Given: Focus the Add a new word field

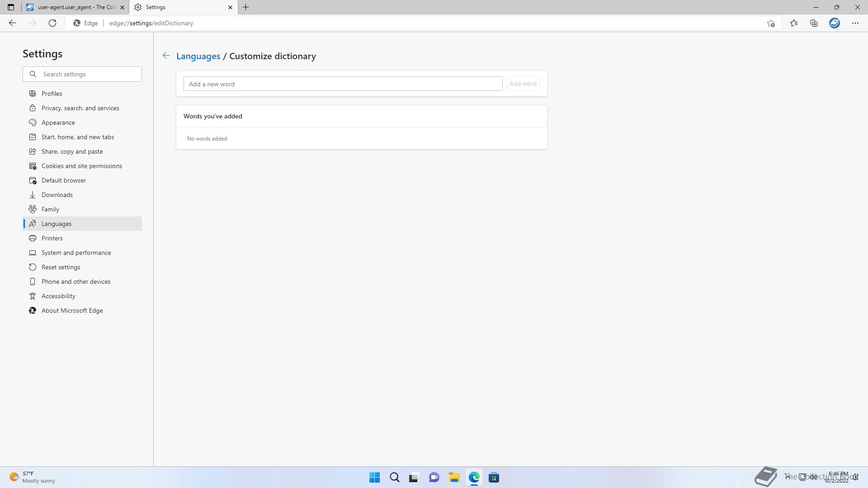Looking at the screenshot, I should click(343, 84).
